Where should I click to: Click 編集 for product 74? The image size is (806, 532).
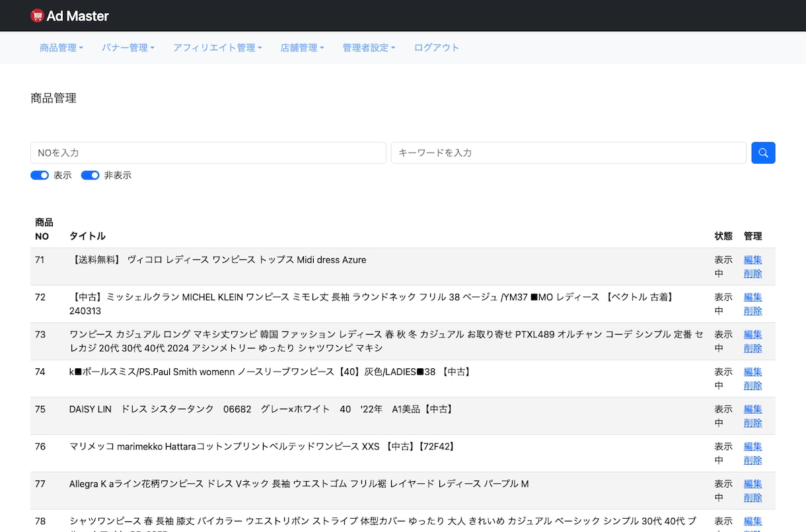753,372
